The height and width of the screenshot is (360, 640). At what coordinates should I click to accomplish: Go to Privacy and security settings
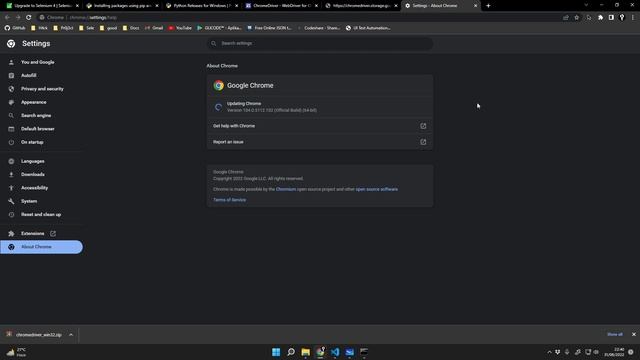[42, 89]
